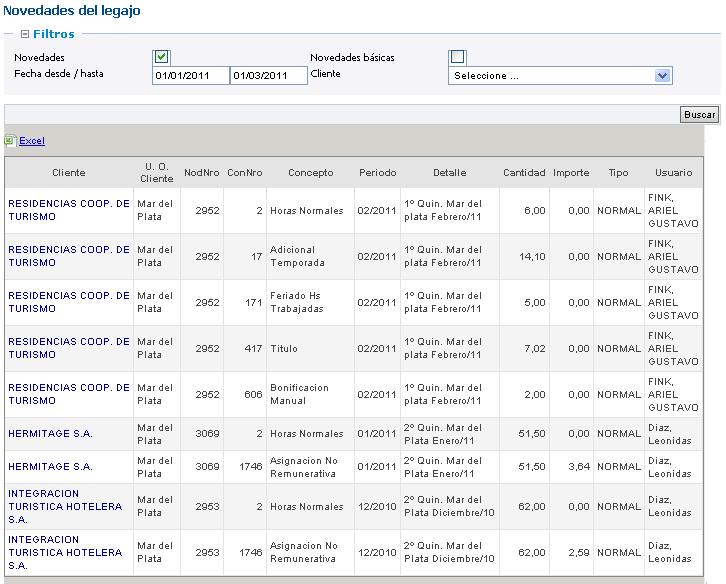726x584 pixels.
Task: Click the end date field 01/03/2011
Action: click(x=268, y=76)
